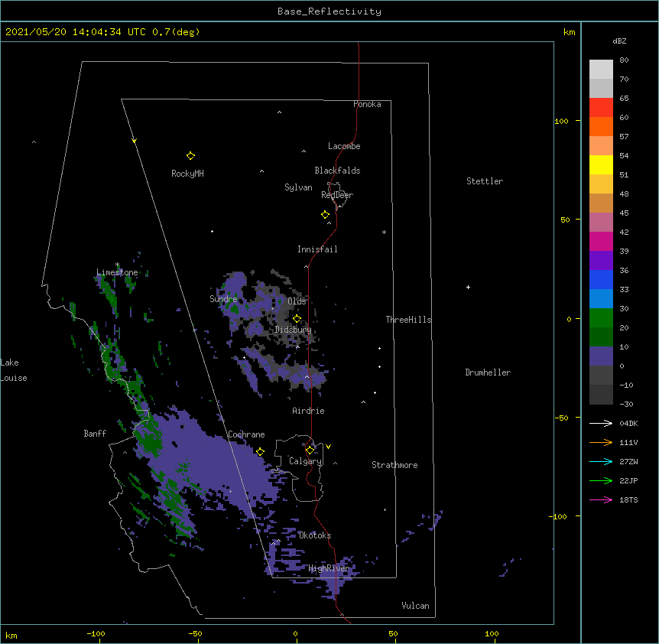Image resolution: width=659 pixels, height=644 pixels.
Task: Select the Banff label
Action: pos(95,434)
